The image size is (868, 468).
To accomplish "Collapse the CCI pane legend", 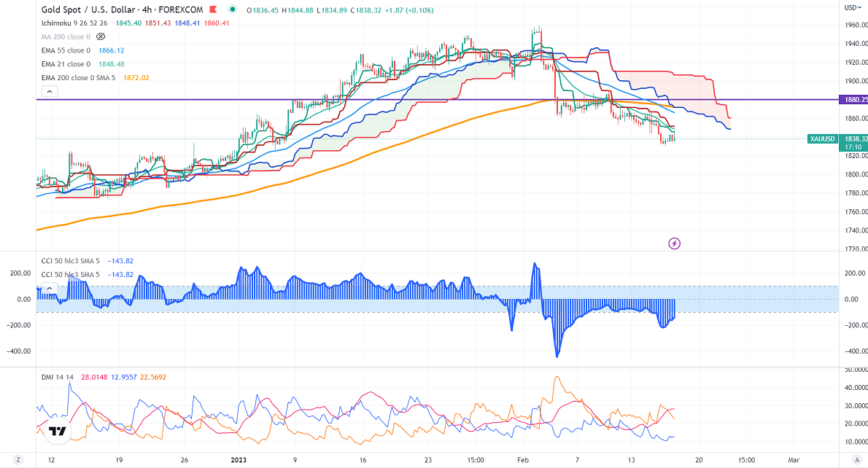I will click(49, 288).
